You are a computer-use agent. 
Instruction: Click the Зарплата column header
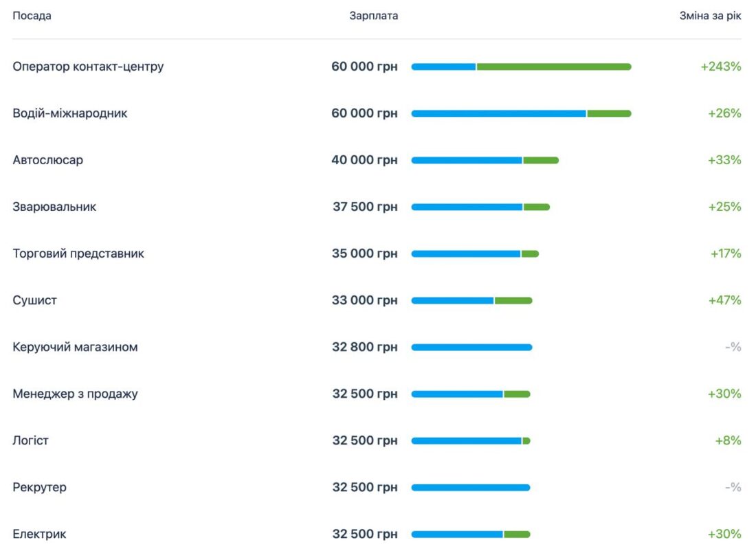[x=373, y=16]
